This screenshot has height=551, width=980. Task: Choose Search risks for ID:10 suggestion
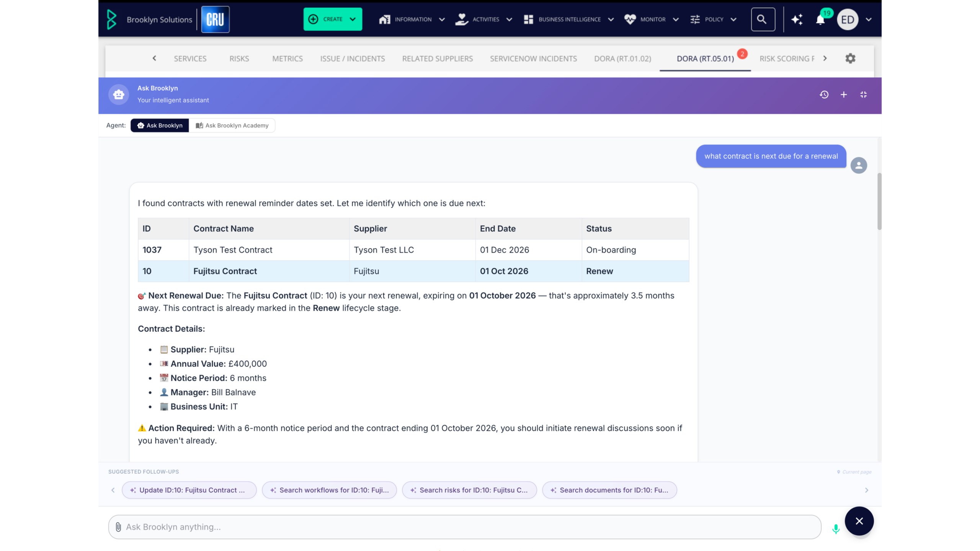(x=469, y=490)
